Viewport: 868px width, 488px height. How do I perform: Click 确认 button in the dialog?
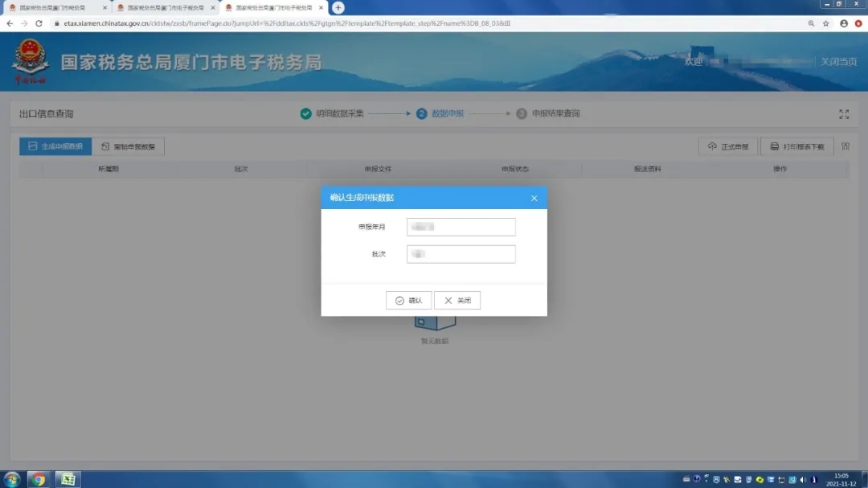408,301
